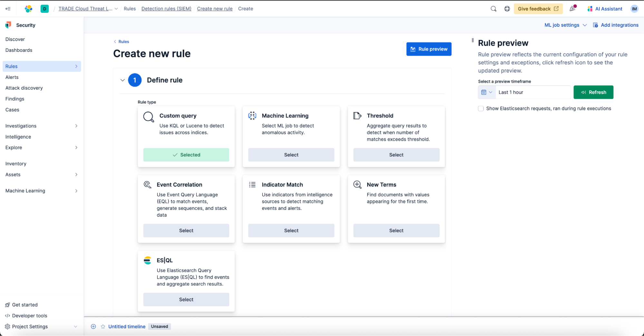Open the IM user avatar menu
644x336 pixels.
[x=634, y=9]
